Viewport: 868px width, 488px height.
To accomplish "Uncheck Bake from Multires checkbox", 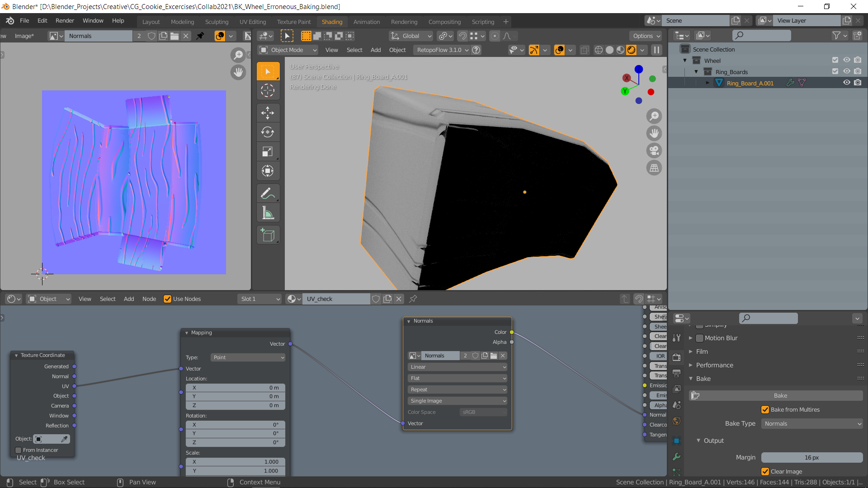I will click(x=765, y=410).
